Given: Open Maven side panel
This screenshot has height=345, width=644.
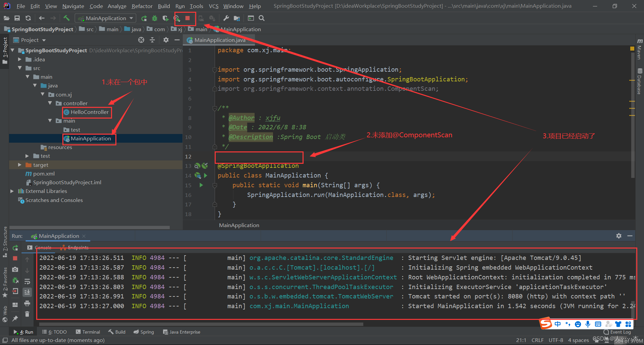Looking at the screenshot, I should 640,49.
